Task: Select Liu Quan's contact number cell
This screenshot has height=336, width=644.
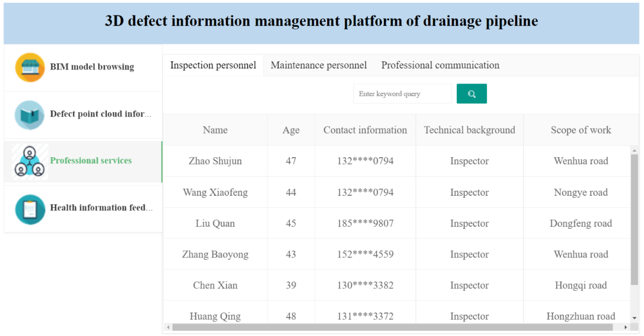Action: [x=365, y=223]
